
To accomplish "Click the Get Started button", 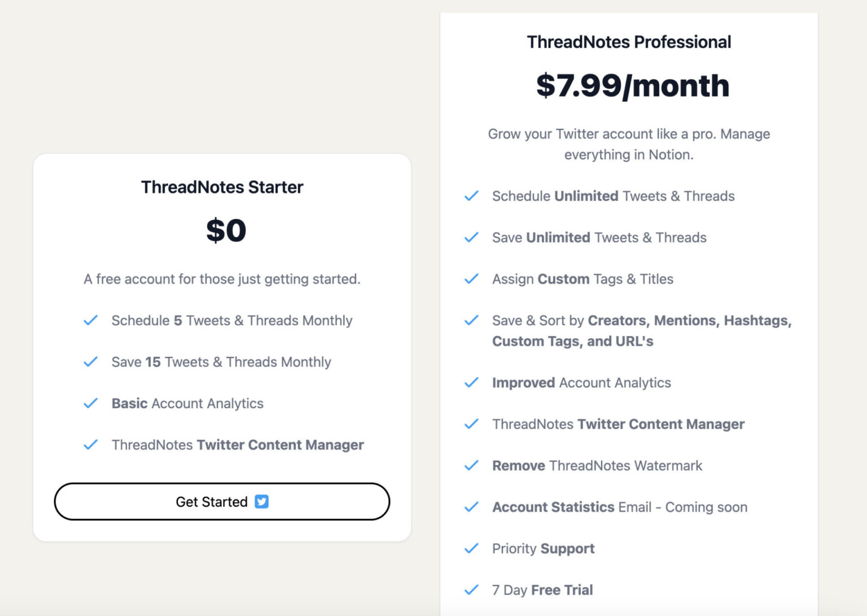I will click(x=222, y=501).
